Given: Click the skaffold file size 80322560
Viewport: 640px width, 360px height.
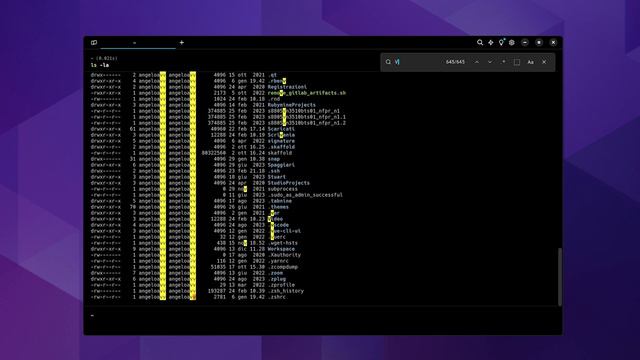Looking at the screenshot, I should (213, 153).
